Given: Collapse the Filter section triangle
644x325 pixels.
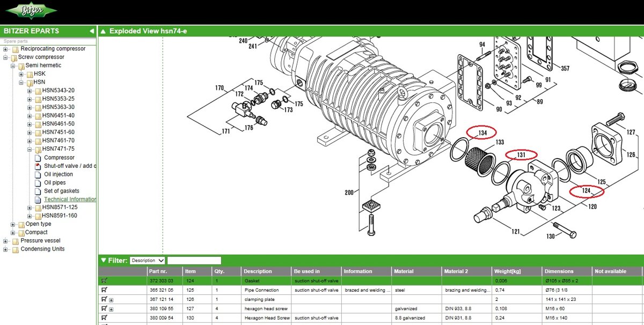Looking at the screenshot, I should tap(104, 260).
